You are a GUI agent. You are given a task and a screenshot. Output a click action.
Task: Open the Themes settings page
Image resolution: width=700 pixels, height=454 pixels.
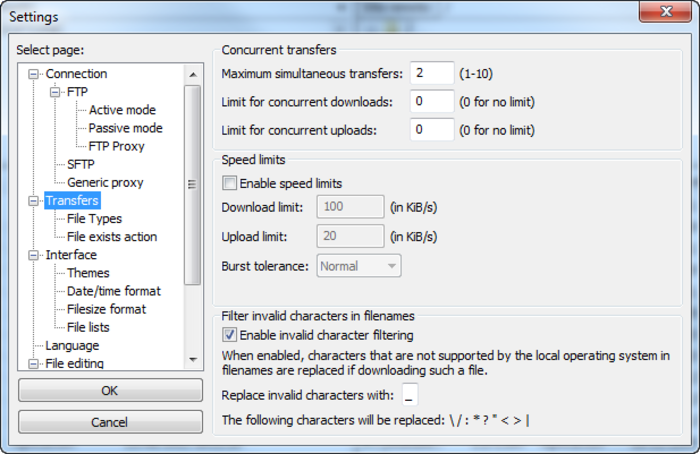point(88,273)
